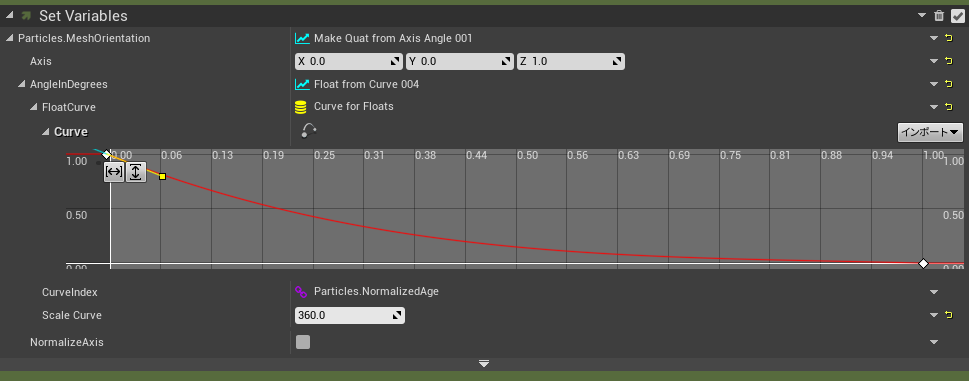Viewport: 969px width, 381px height.
Task: Open the CurveIndex row dropdown arrow
Action: click(934, 292)
